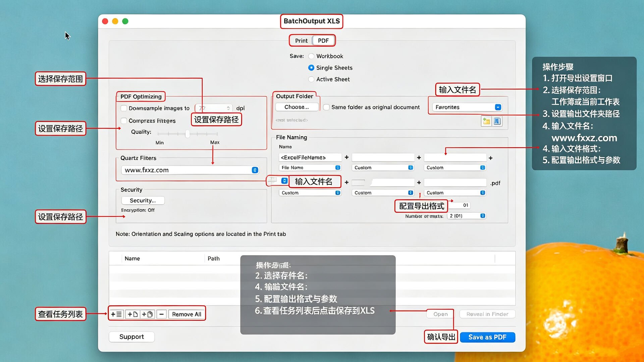Click the add single document icon
Image resolution: width=644 pixels, height=362 pixels.
[132, 314]
